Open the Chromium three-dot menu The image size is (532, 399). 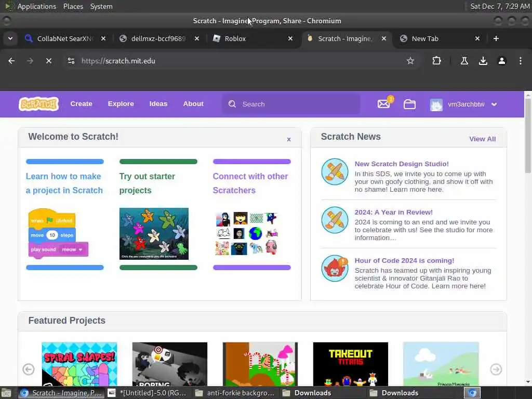point(521,61)
